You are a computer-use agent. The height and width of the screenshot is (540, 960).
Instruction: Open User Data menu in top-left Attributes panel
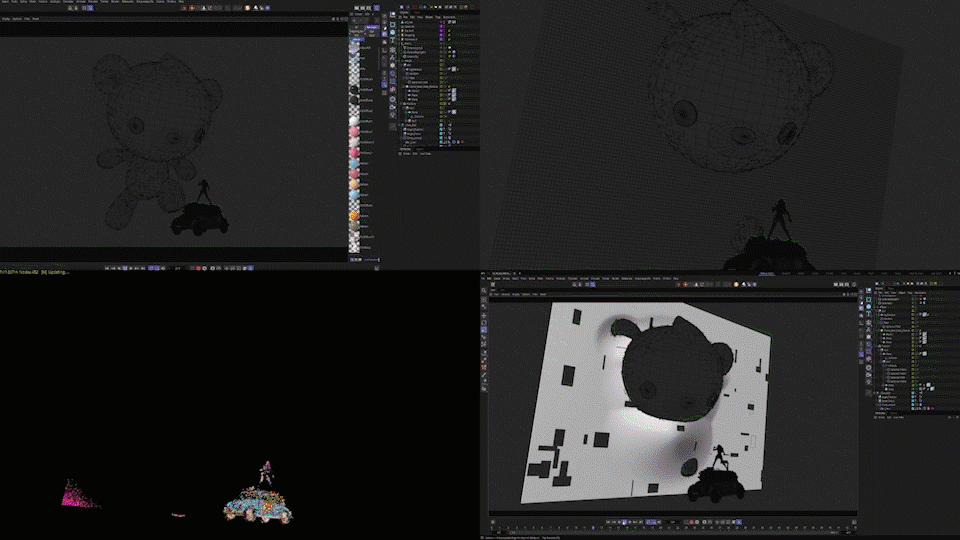tap(427, 154)
